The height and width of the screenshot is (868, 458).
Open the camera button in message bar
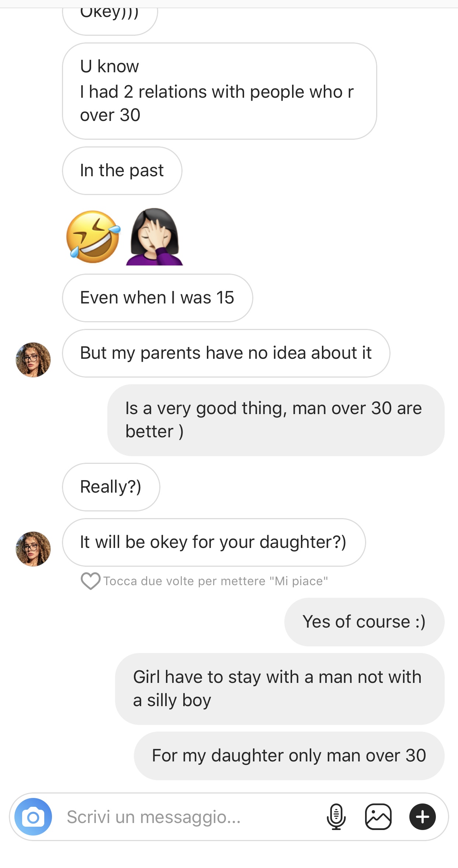[x=33, y=817]
